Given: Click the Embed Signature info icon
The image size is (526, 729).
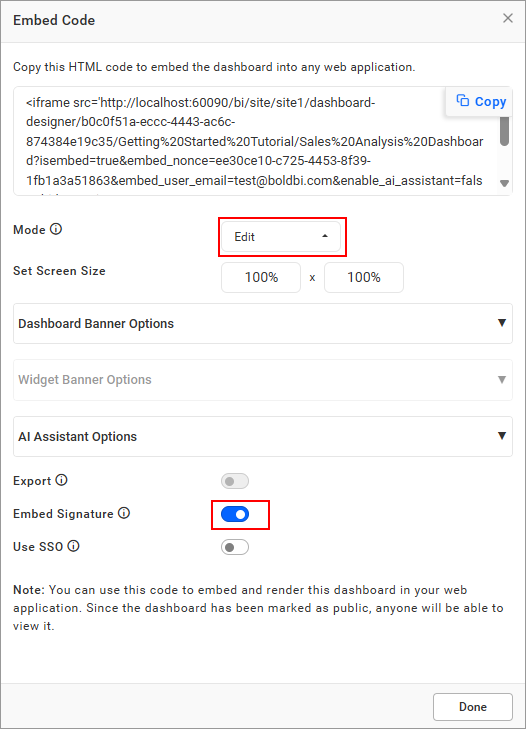Looking at the screenshot, I should tap(124, 513).
